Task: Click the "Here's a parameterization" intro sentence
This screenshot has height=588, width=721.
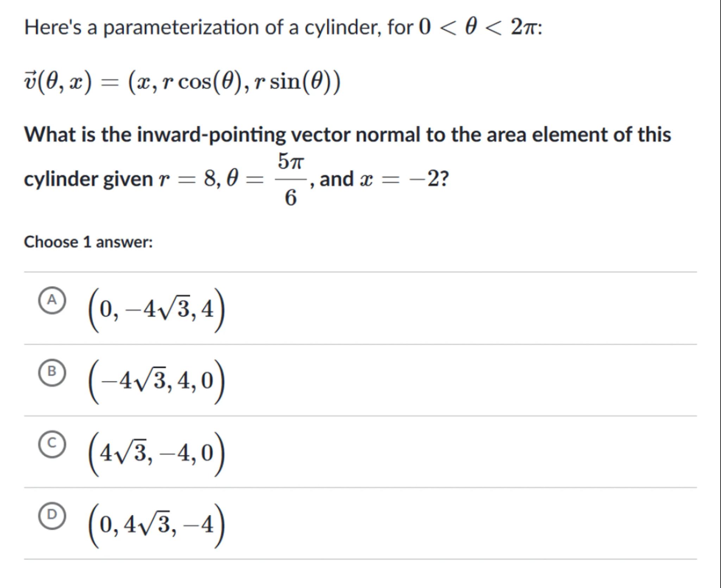Action: coord(218,27)
